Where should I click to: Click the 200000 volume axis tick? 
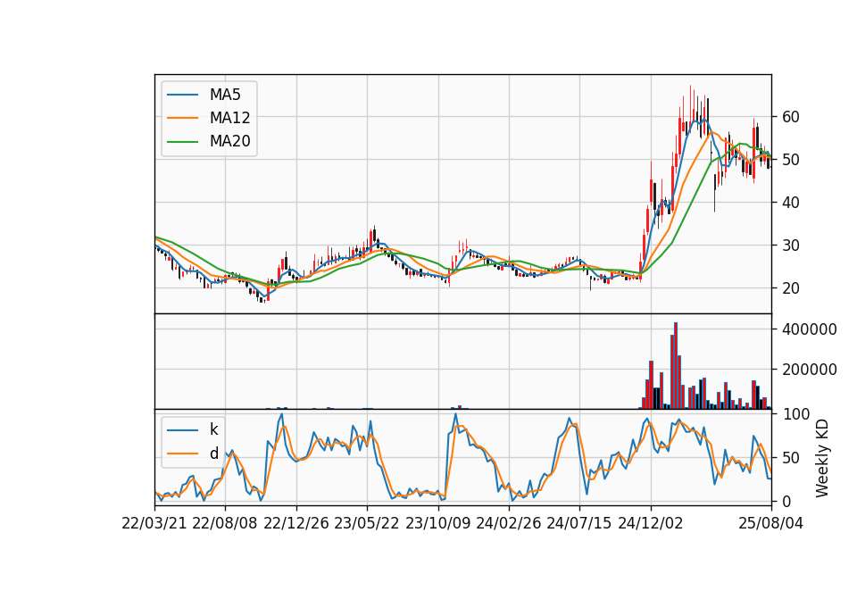[810, 370]
